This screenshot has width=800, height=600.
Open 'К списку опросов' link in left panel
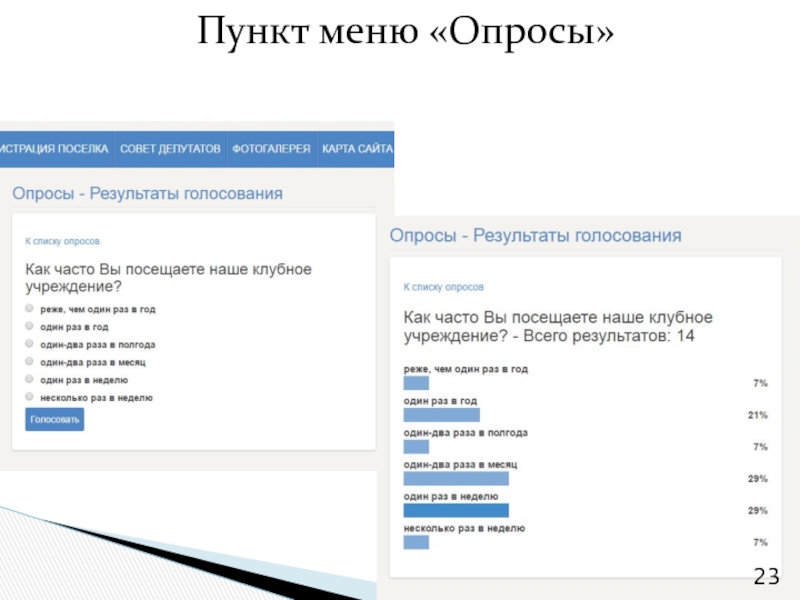[62, 241]
